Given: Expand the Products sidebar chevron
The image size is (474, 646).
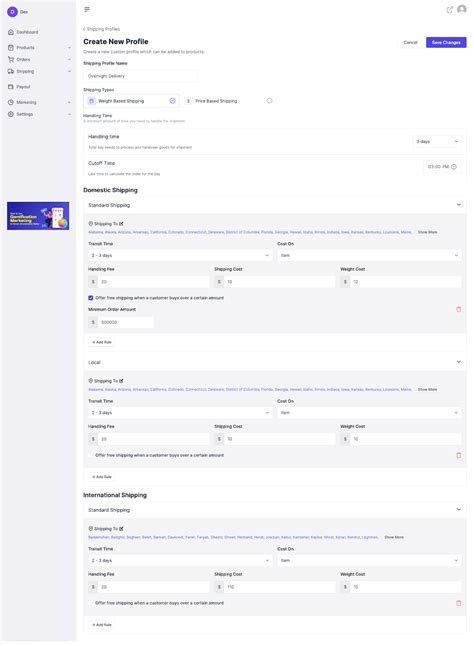Looking at the screenshot, I should coord(69,48).
